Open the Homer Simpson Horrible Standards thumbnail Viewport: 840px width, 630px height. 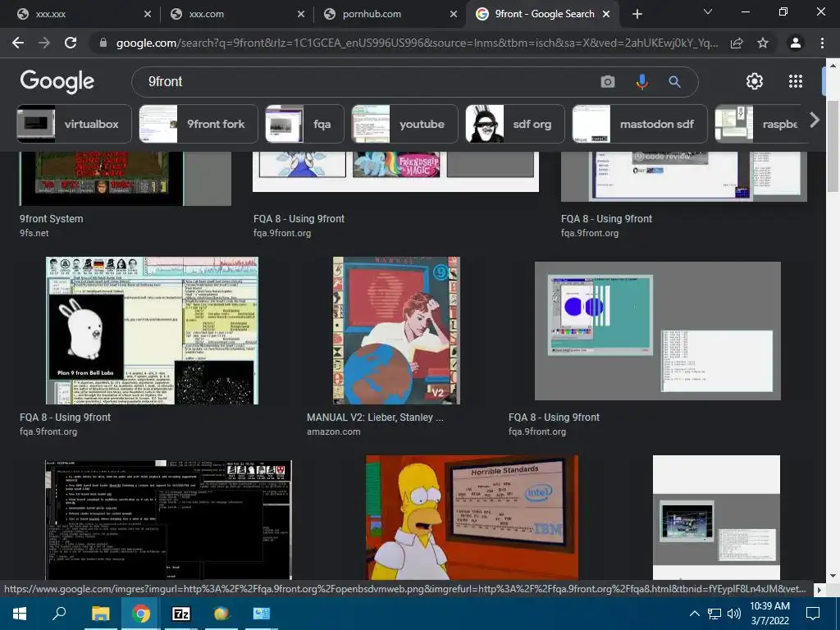tap(472, 518)
